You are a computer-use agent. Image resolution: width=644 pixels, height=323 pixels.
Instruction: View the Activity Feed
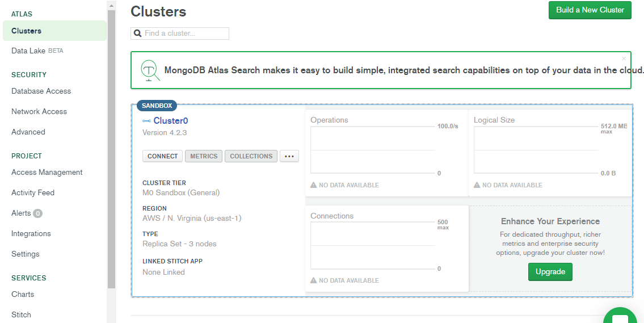(x=33, y=193)
